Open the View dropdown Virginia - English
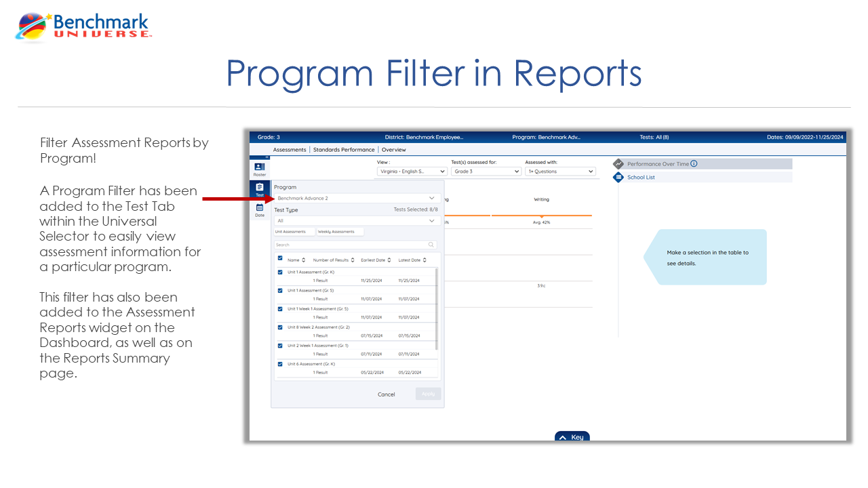868x488 pixels. pyautogui.click(x=412, y=171)
